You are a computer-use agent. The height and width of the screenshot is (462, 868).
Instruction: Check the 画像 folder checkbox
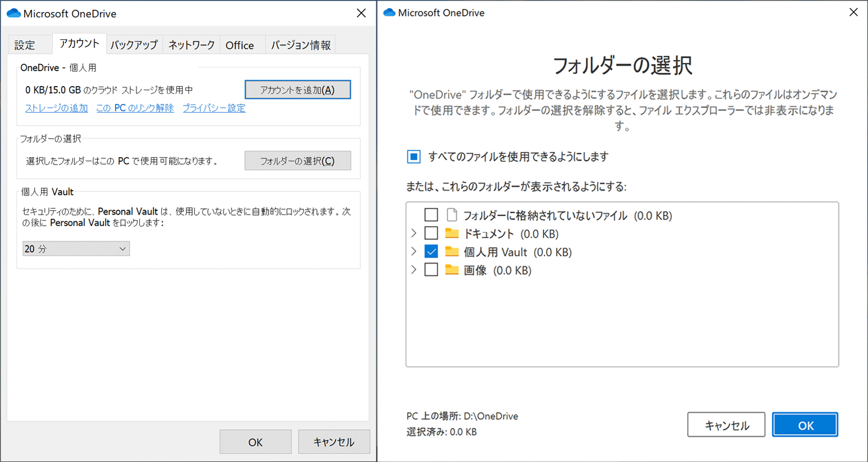click(431, 270)
